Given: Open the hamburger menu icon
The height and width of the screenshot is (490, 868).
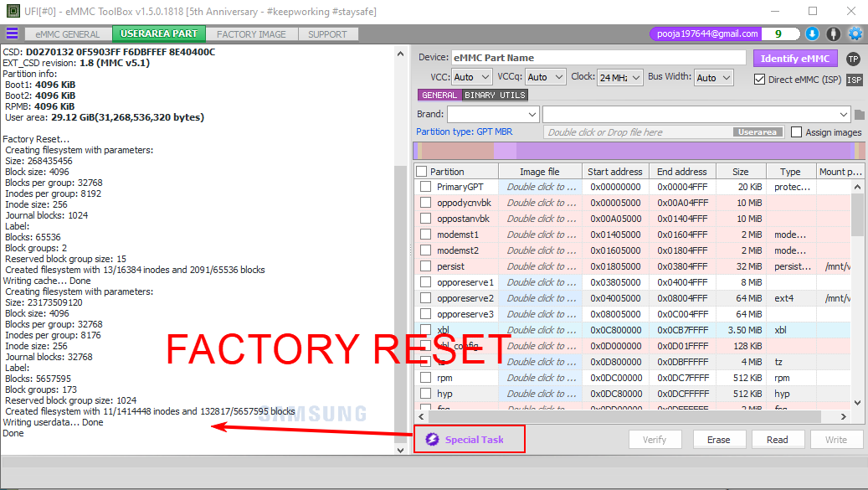Looking at the screenshot, I should [x=13, y=34].
